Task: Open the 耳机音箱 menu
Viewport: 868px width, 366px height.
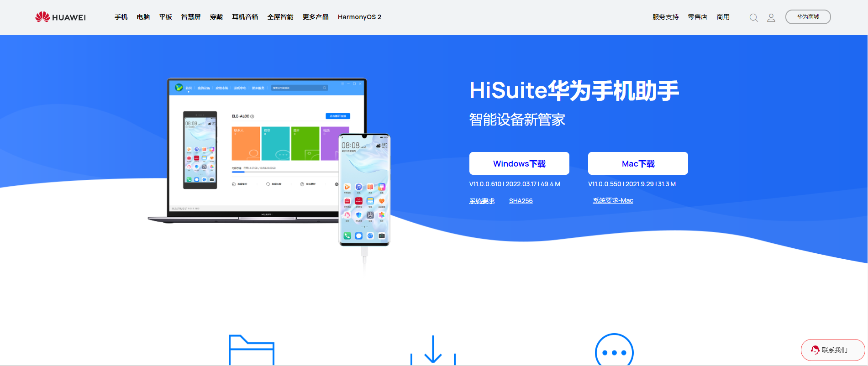Action: [x=245, y=17]
